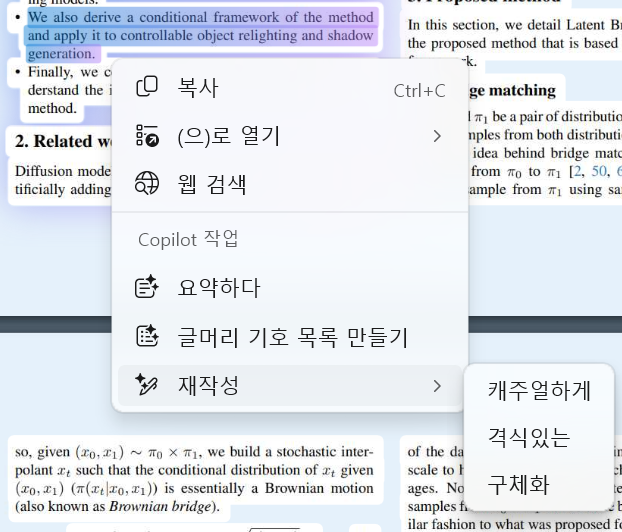
Task: Click the text 'Finally, we' bullet line
Action: coord(63,72)
